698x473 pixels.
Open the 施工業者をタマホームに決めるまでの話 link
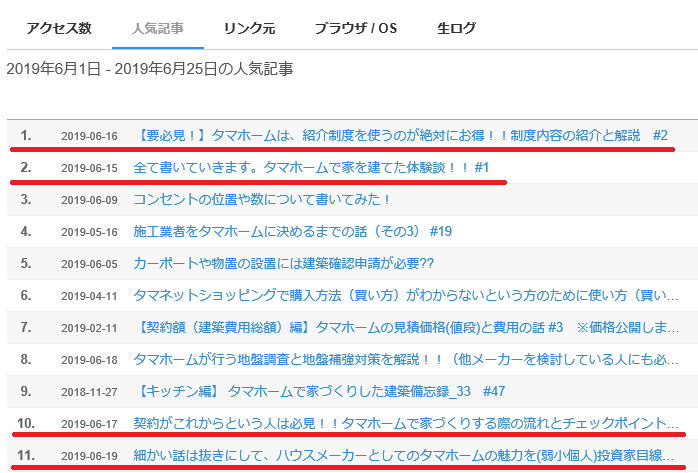(x=292, y=231)
